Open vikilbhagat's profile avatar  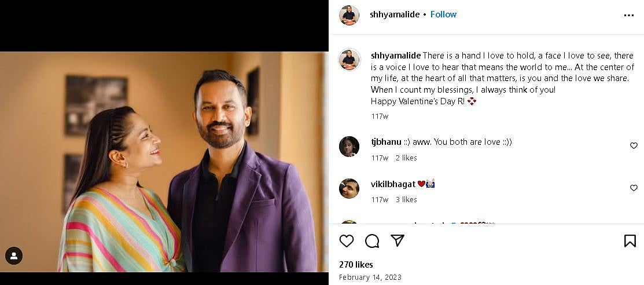click(349, 188)
